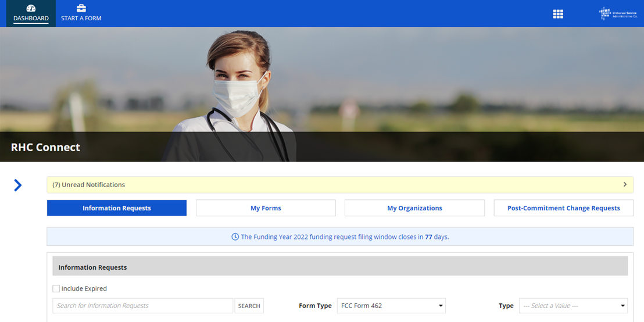
Task: Switch to the My Forms tab
Action: [x=266, y=208]
